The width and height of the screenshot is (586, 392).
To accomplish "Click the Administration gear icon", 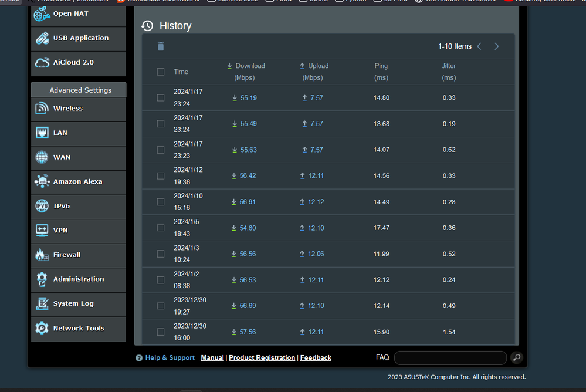I will click(x=42, y=279).
